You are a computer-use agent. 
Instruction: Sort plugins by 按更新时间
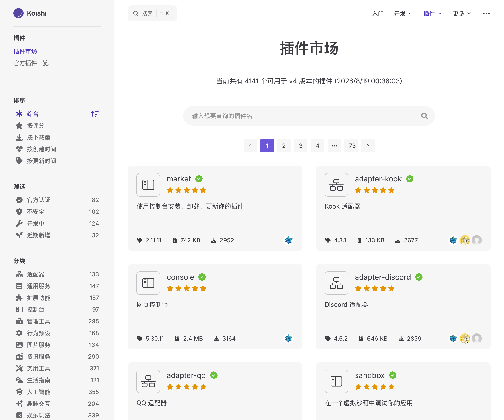point(57,161)
